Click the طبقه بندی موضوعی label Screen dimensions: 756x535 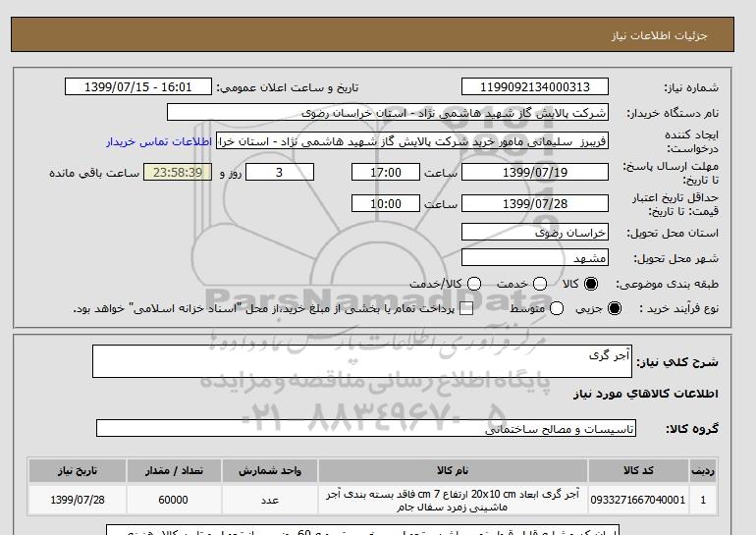[668, 285]
